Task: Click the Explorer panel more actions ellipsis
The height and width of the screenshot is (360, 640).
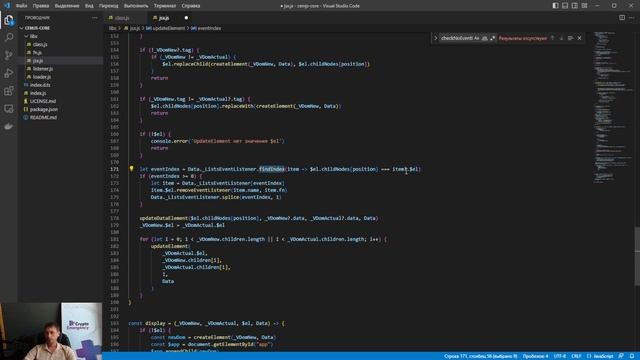Action: tap(95, 18)
